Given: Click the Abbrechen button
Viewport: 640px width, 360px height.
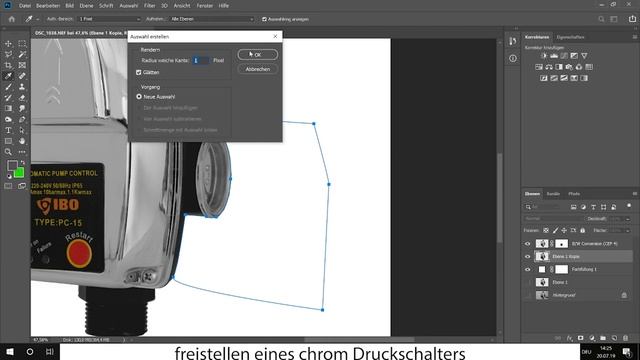Looking at the screenshot, I should (x=258, y=69).
